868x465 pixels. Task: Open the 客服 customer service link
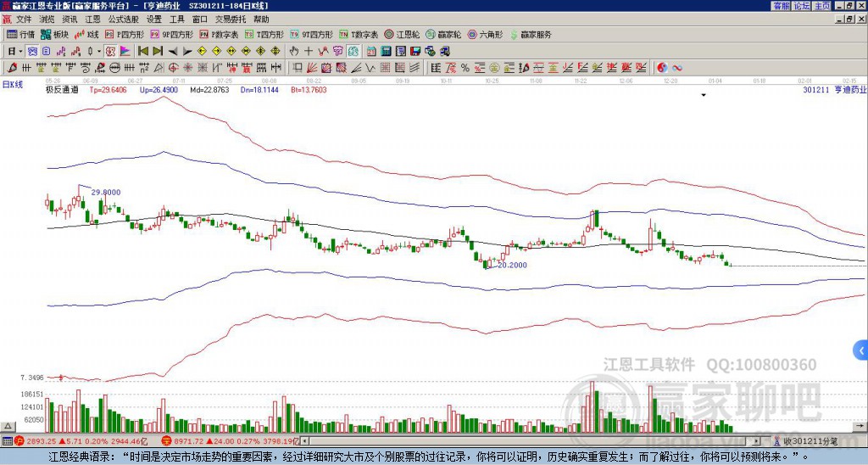pyautogui.click(x=781, y=5)
